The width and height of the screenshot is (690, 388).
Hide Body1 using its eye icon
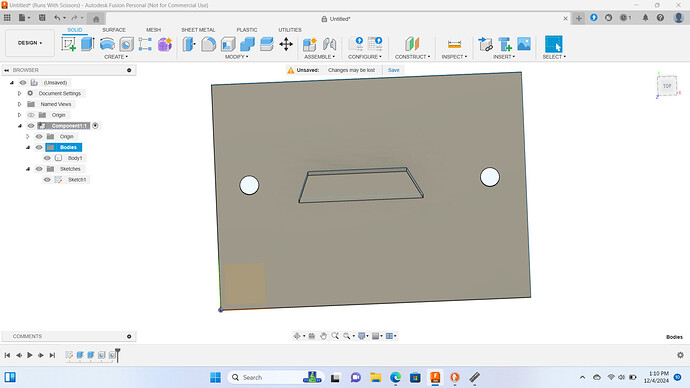(47, 158)
